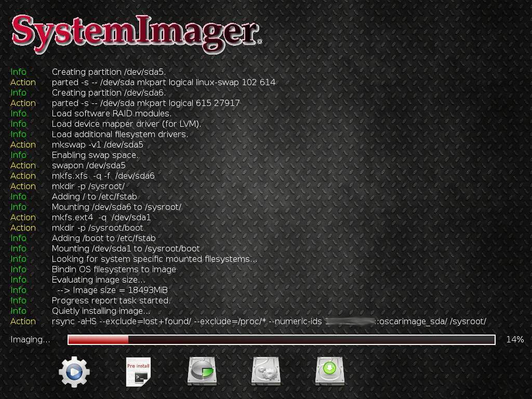Select the parted linux-swap 102 614 command line
The height and width of the screenshot is (399, 532).
[164, 83]
